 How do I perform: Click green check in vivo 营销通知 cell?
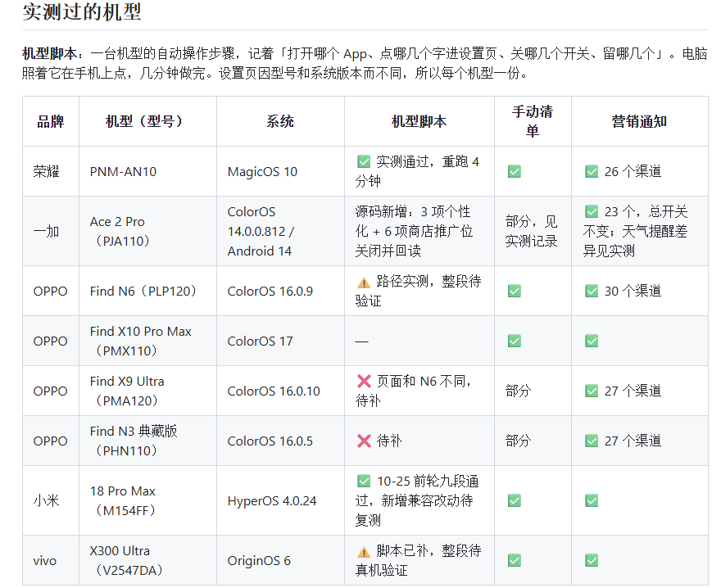point(592,560)
